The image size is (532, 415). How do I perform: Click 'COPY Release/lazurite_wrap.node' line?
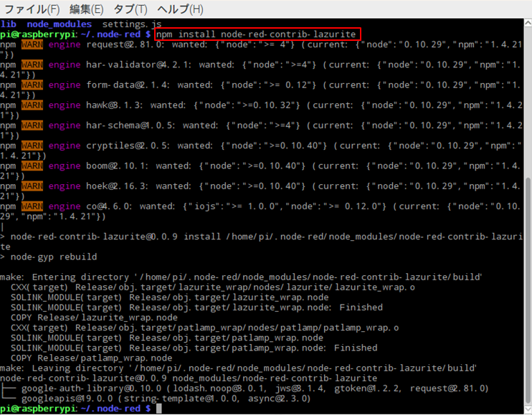click(x=94, y=318)
